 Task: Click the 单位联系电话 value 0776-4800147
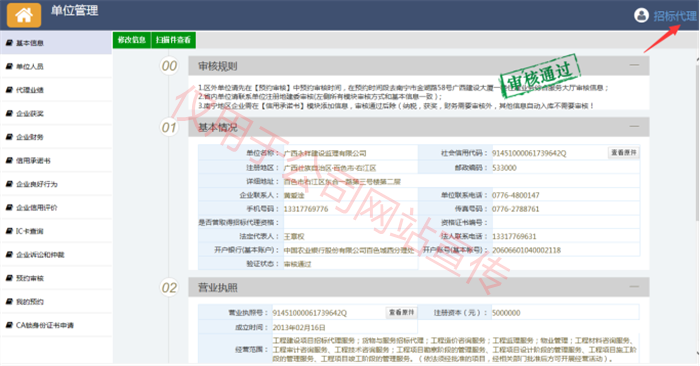516,195
